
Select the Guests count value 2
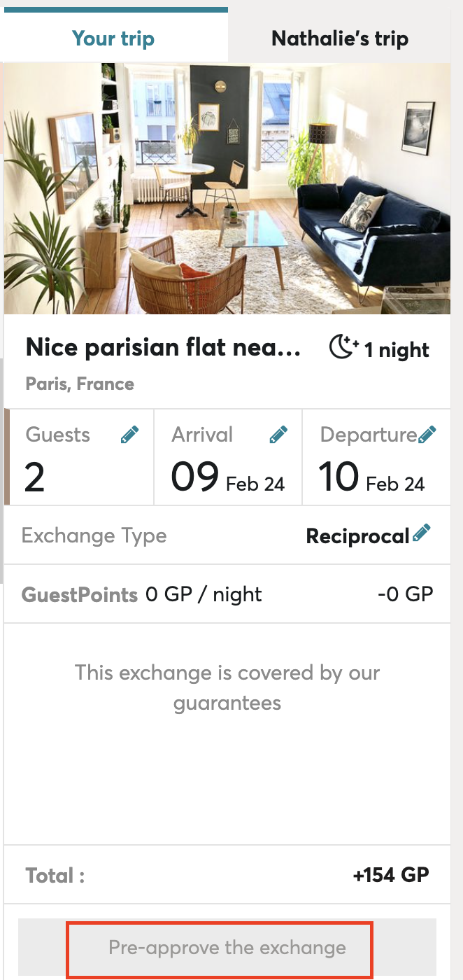click(35, 477)
